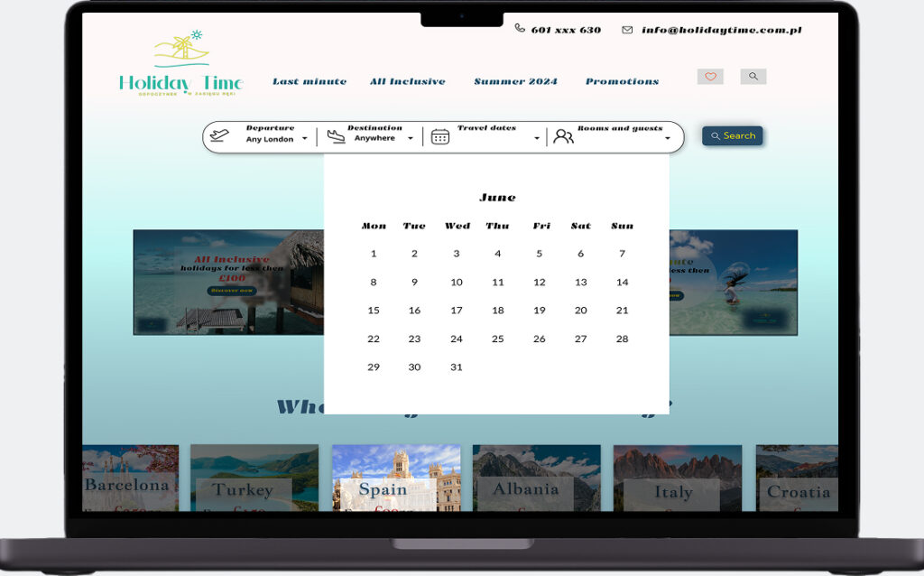
Task: Click the magnifier search icon in header
Action: [753, 77]
